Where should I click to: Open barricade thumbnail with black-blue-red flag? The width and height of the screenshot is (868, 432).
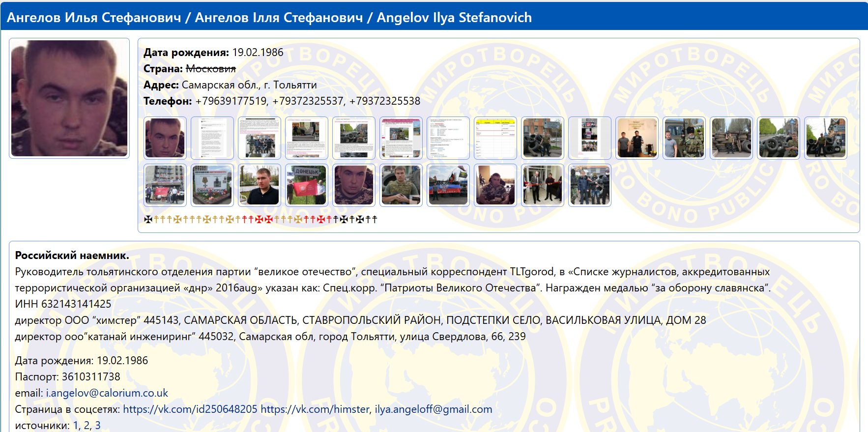point(448,185)
